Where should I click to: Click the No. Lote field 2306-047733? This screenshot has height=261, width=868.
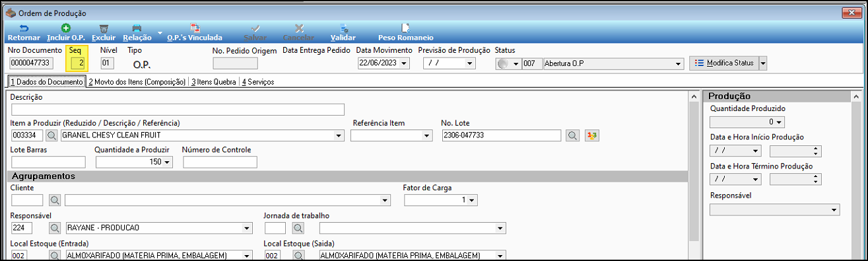point(502,135)
